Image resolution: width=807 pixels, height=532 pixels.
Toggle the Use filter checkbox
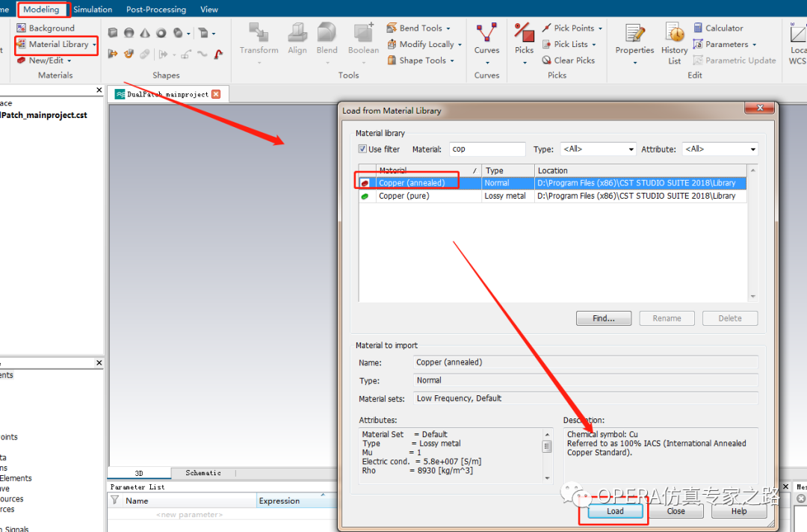[x=362, y=149]
